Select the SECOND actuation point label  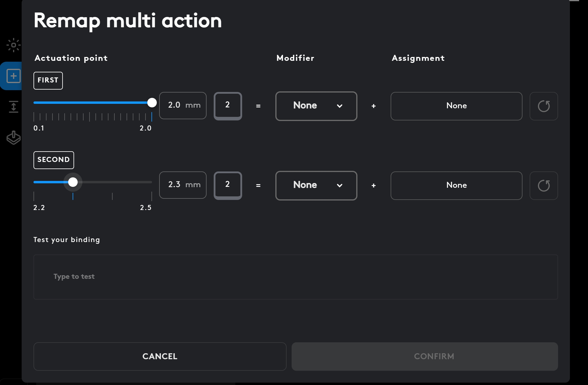coord(54,160)
